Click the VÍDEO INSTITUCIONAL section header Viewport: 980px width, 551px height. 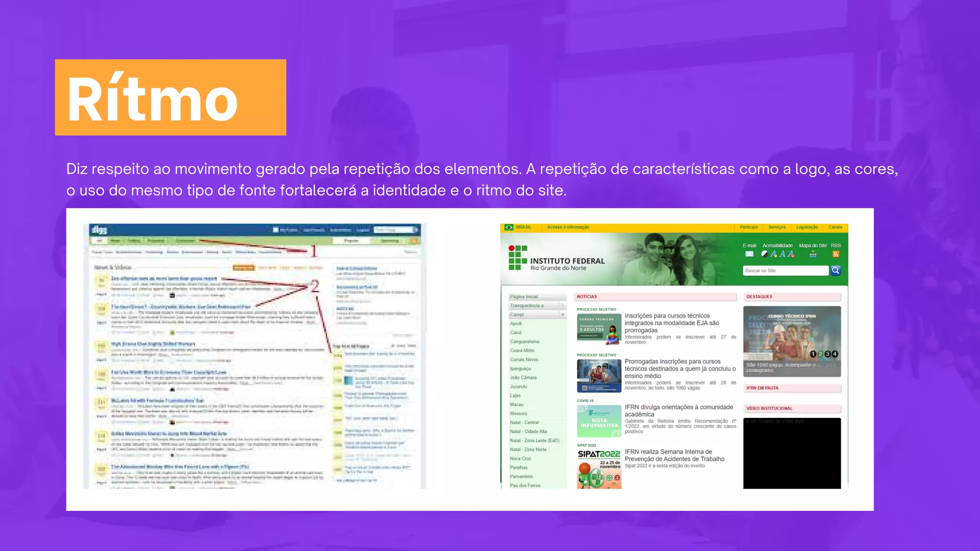(x=792, y=408)
